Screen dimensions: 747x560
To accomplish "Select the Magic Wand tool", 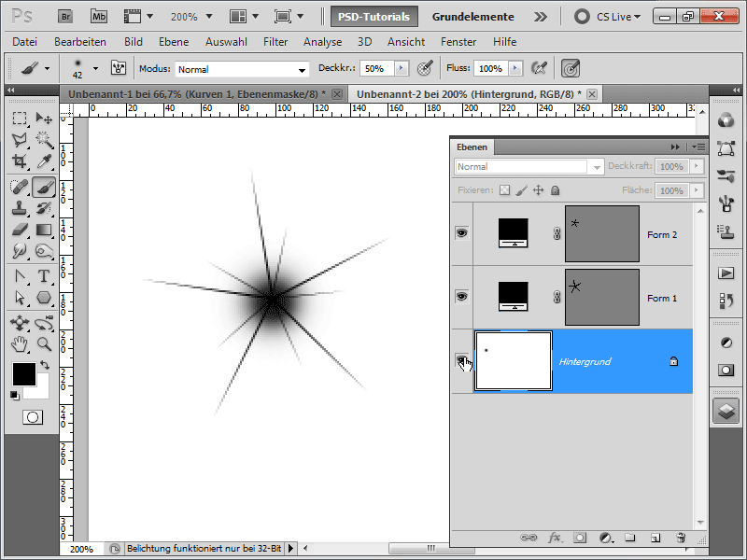I will click(44, 139).
